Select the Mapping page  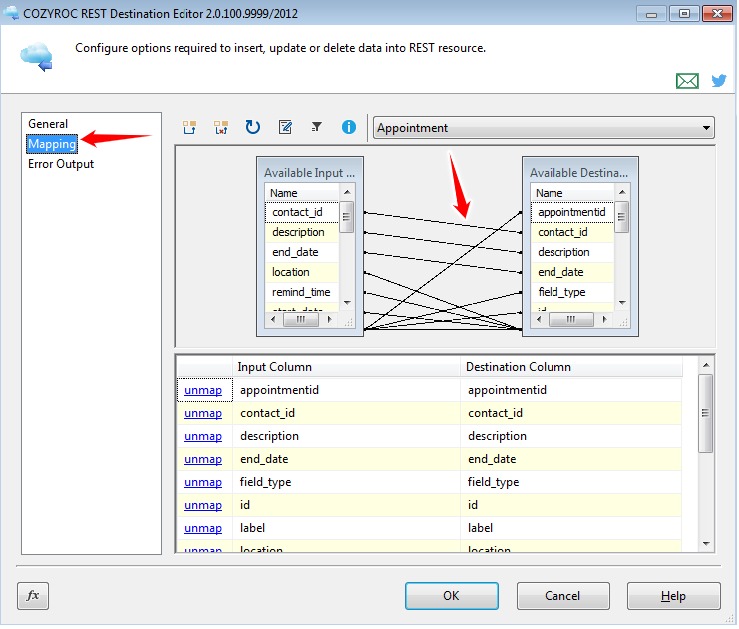tap(52, 144)
